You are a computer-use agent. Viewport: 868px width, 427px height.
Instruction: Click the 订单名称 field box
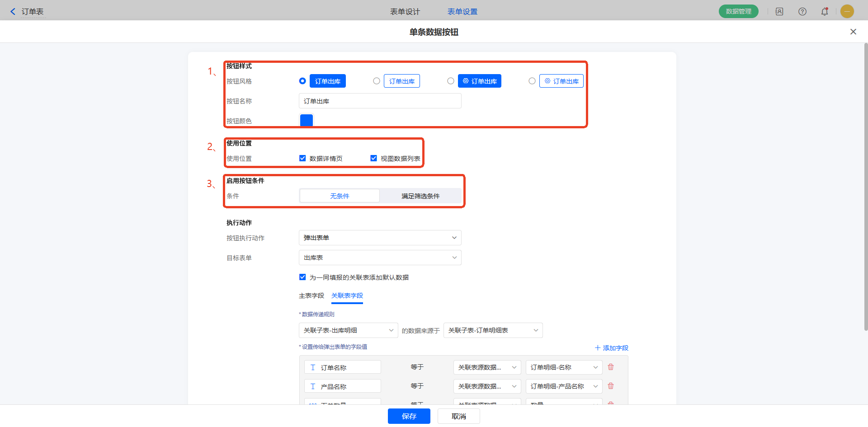pyautogui.click(x=343, y=367)
